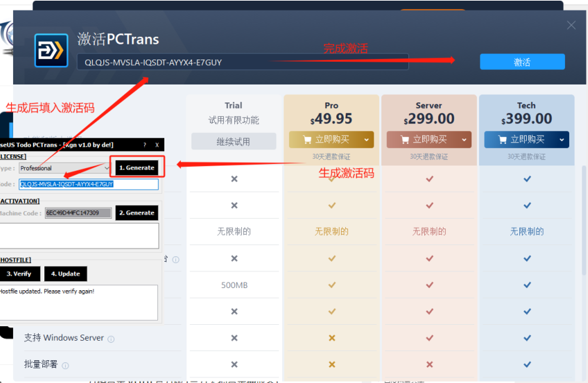Image resolution: width=588 pixels, height=383 pixels.
Task: Click the Server 无限制的 cell
Action: 429,231
